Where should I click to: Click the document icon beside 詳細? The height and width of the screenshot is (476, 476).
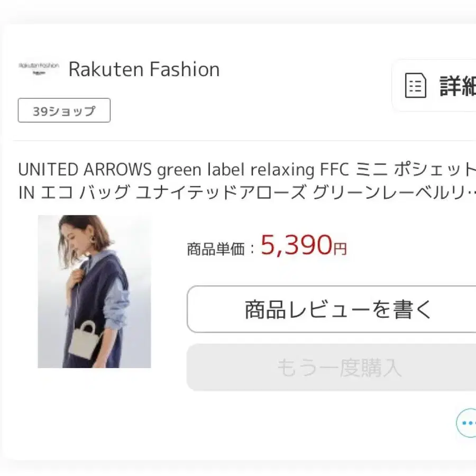(x=415, y=86)
